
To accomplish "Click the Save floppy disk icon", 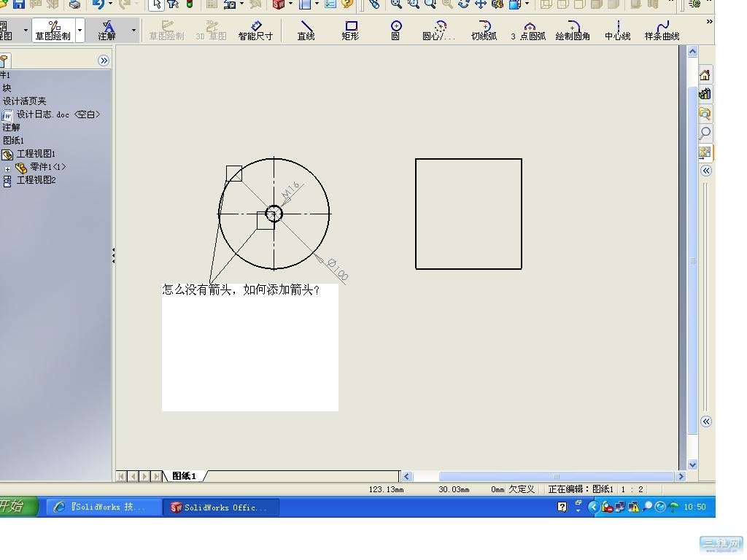I will [x=18, y=4].
